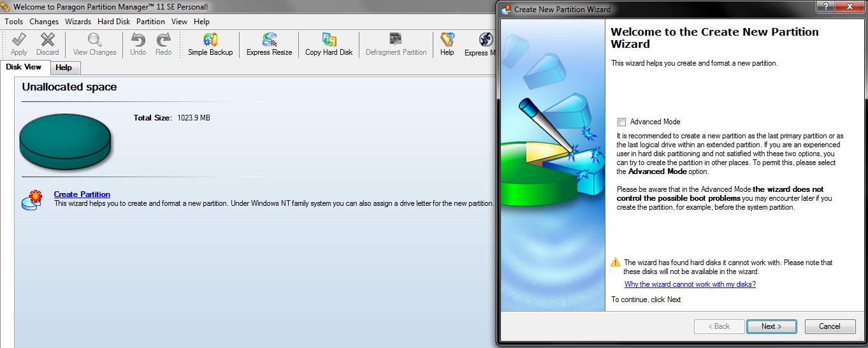Click the wizard pie chart illustration
Screen dimensions: 868x348
pyautogui.click(x=553, y=166)
